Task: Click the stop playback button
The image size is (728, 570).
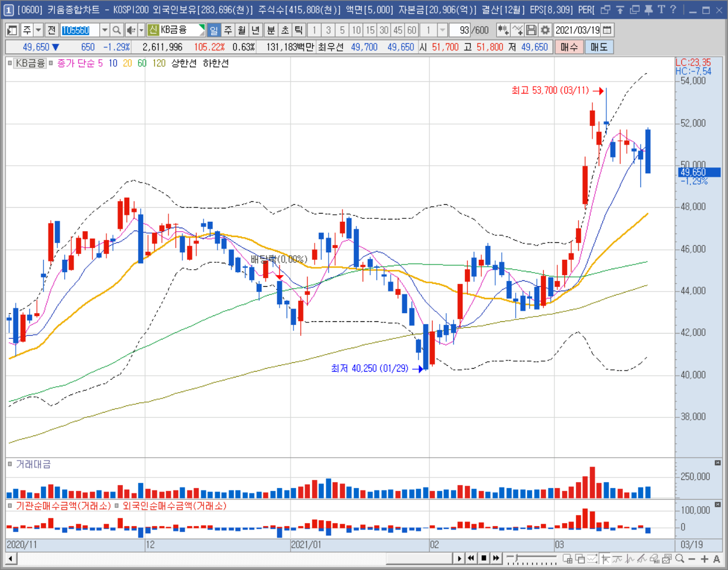Action: [484, 558]
